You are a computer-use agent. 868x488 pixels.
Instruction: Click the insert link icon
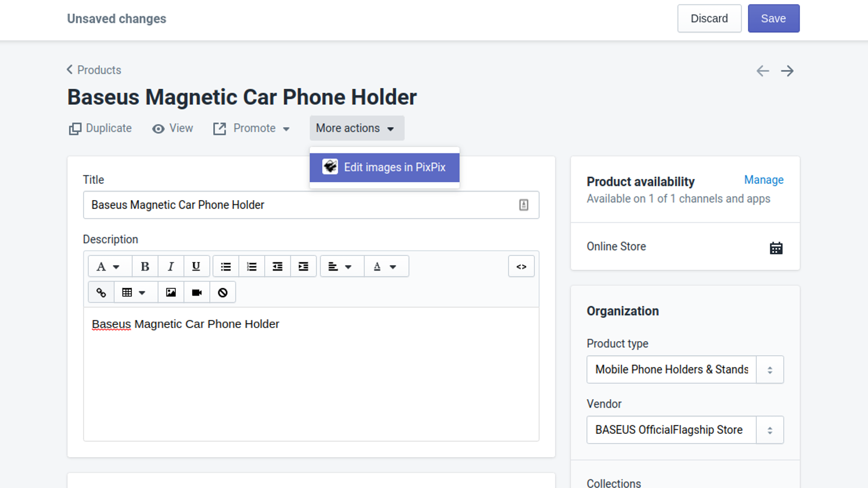pos(101,292)
